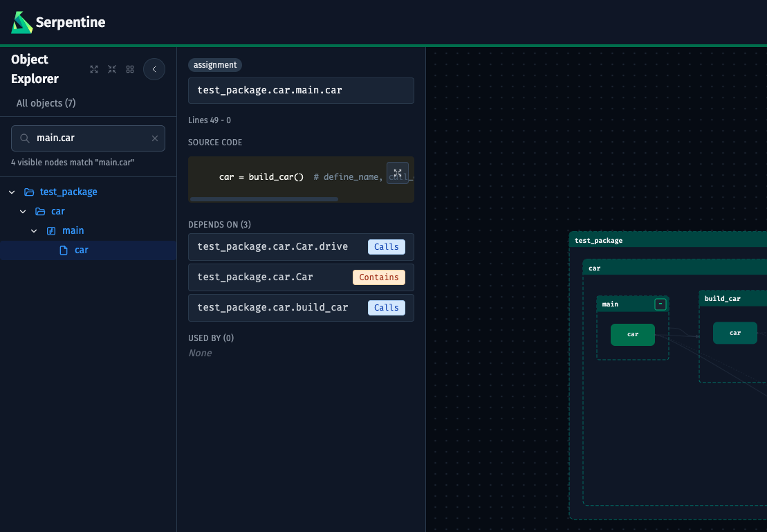Image resolution: width=767 pixels, height=532 pixels.
Task: Collapse the car folder tree node
Action: [x=23, y=212]
